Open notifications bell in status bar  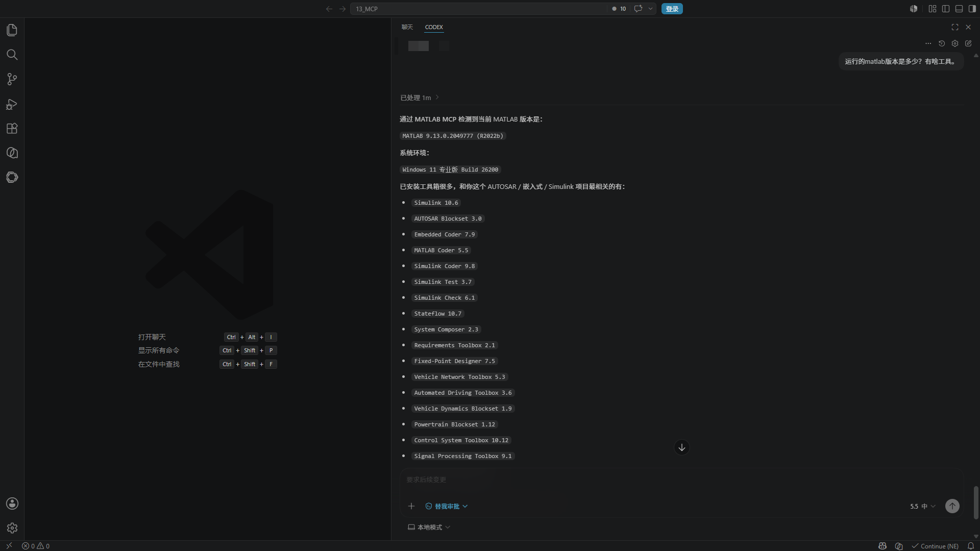[971, 546]
